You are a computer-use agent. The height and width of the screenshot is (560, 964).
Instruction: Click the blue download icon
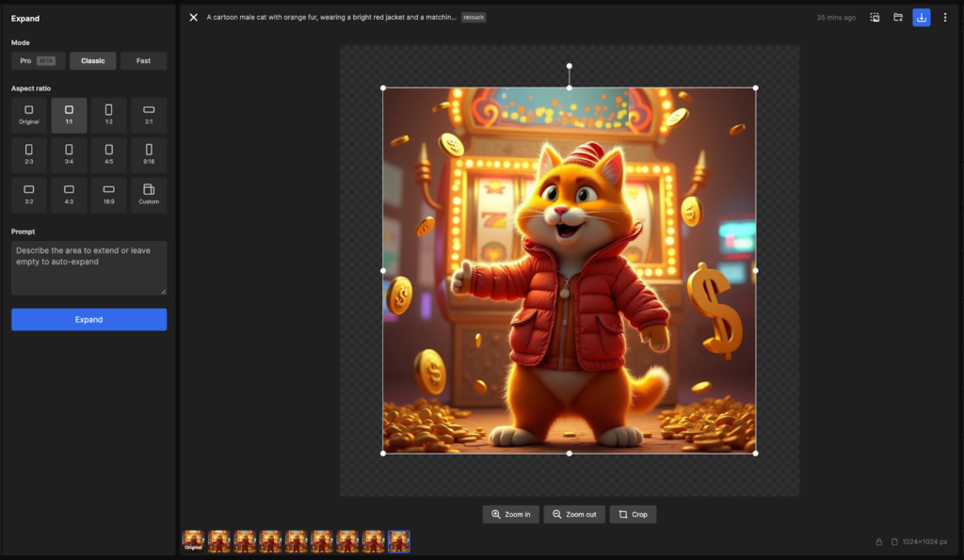(x=921, y=17)
